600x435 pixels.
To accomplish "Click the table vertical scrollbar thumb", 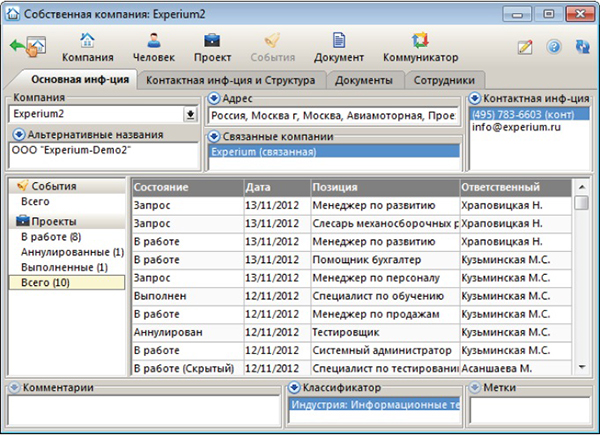I will 582,203.
